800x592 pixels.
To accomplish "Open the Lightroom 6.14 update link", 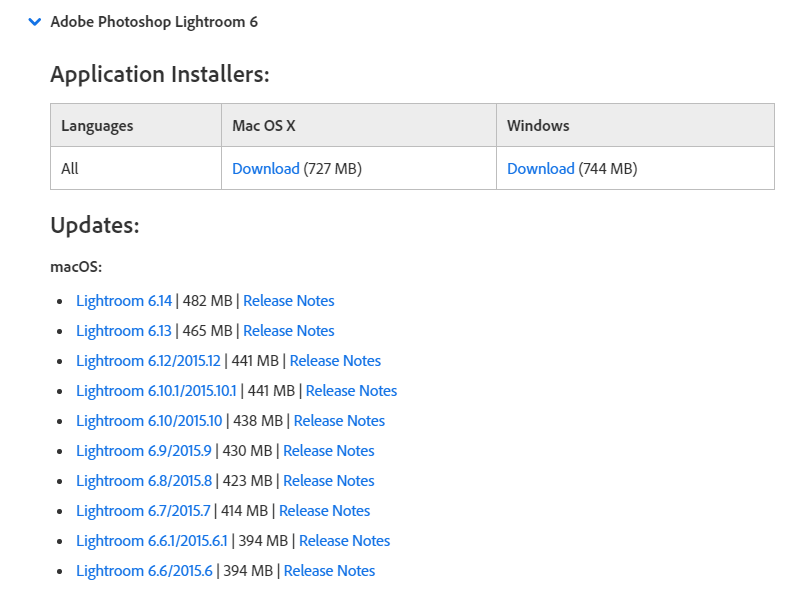I will (x=124, y=301).
